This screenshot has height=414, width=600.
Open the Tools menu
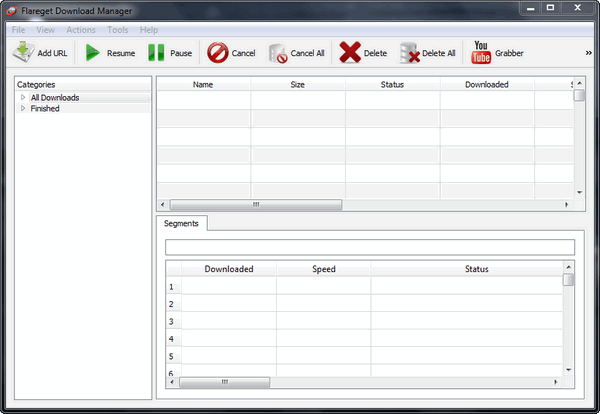[117, 30]
